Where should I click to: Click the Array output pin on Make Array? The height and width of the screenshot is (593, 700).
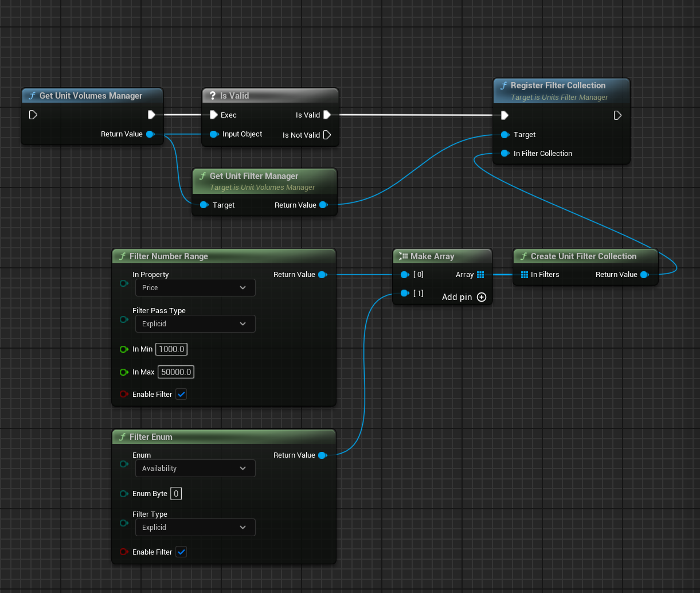click(480, 275)
